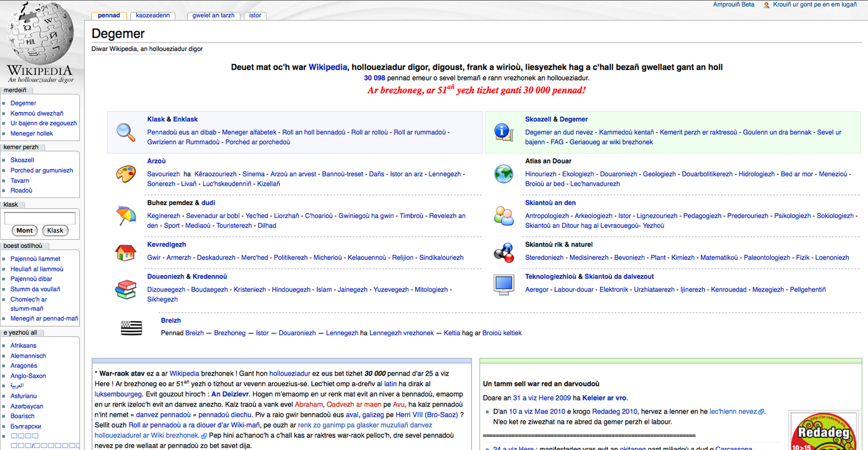Focus the sidebar klask search field
Image resolution: width=868 pixels, height=450 pixels.
point(40,218)
